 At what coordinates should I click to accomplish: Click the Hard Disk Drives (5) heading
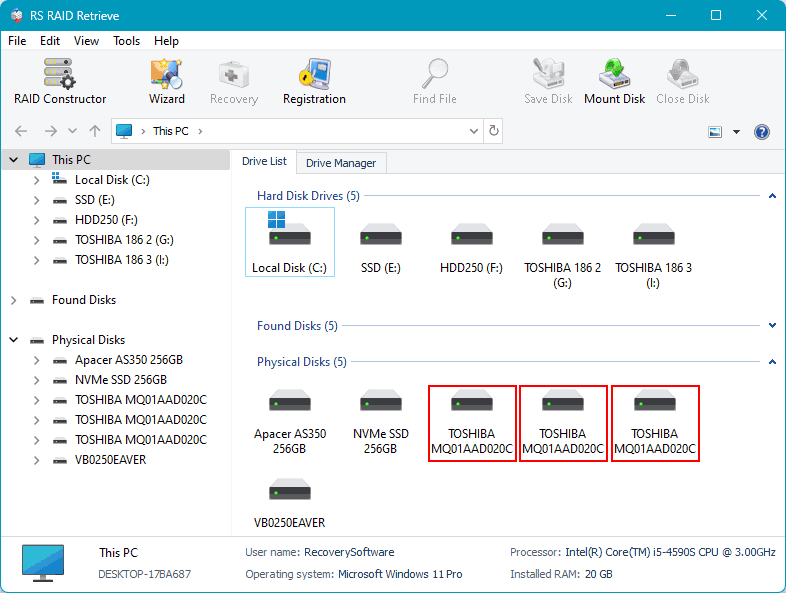pos(308,196)
